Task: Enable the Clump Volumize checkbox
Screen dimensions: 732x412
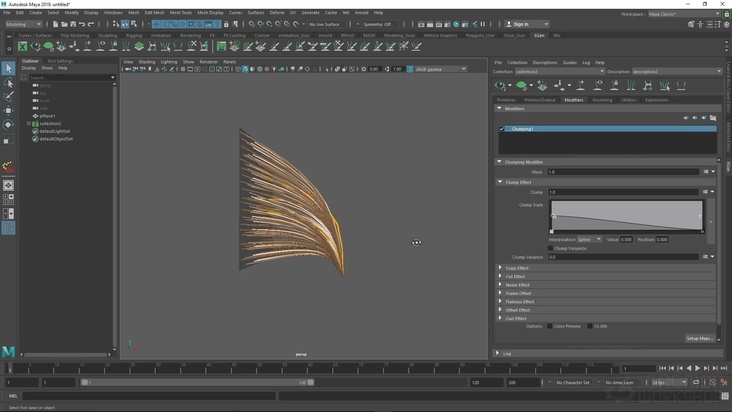Action: (550, 248)
